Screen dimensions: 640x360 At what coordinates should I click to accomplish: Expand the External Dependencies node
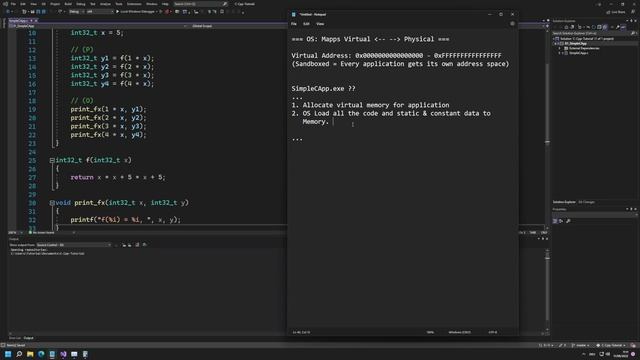tap(560, 48)
